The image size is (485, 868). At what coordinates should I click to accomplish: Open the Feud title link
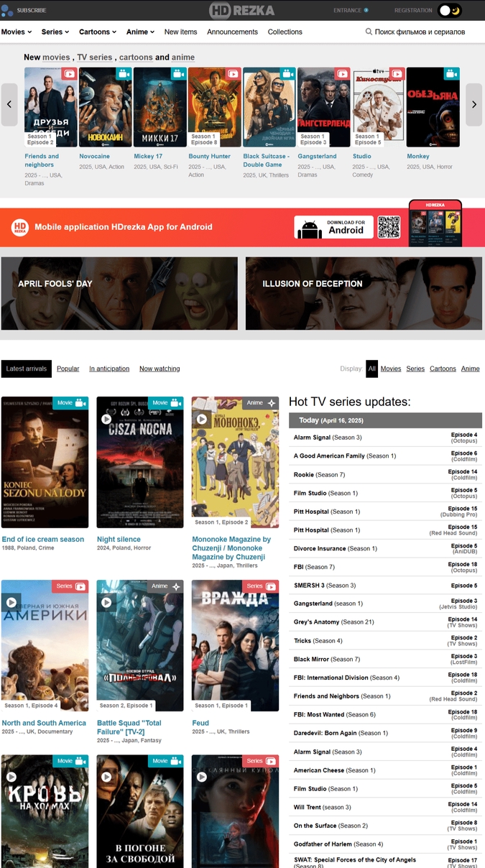[x=200, y=723]
